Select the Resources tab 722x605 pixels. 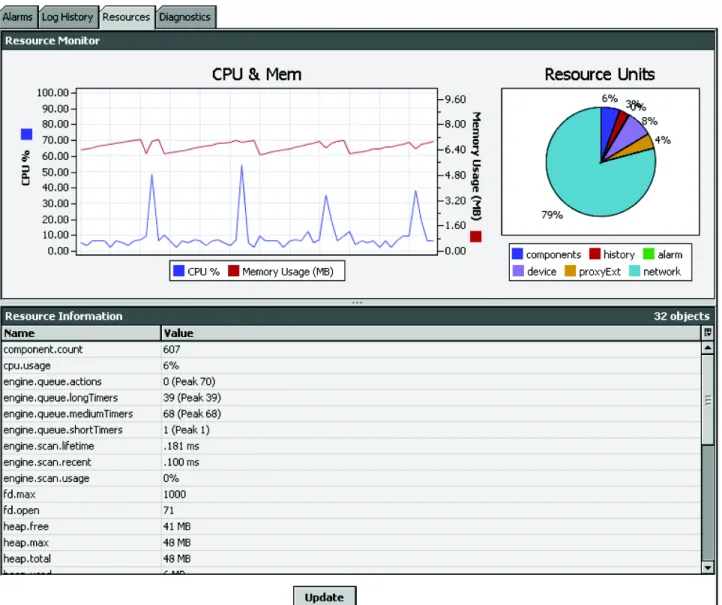click(127, 17)
